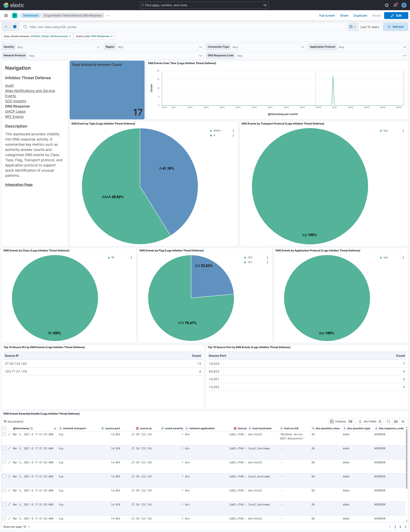410x532 pixels.
Task: Click the Reset option
Action: click(376, 16)
